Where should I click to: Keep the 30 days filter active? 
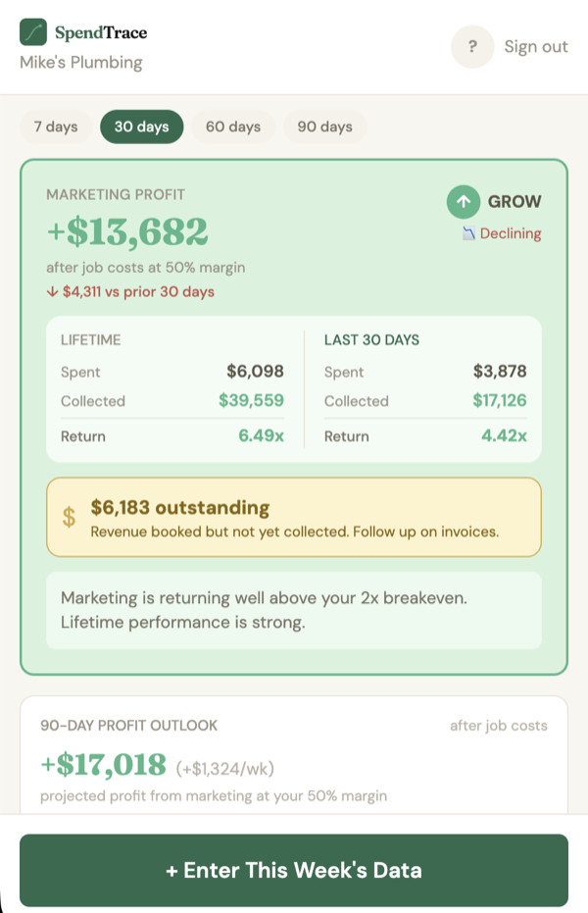coord(141,127)
